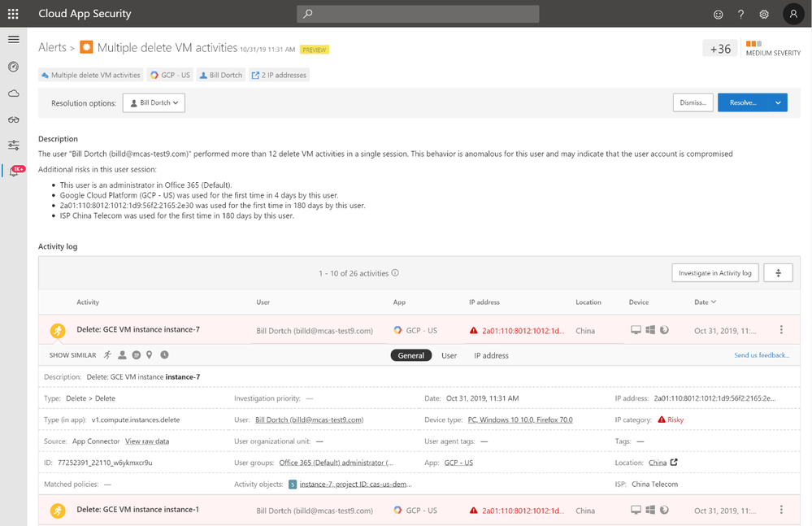812x526 pixels.
Task: Click the Medium Severity indicator
Action: 773,49
